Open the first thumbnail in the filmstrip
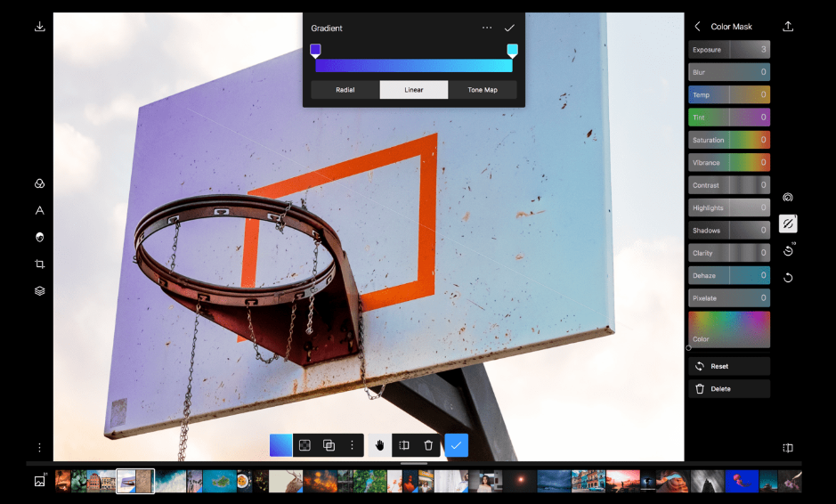This screenshot has width=836, height=504. pyautogui.click(x=63, y=481)
